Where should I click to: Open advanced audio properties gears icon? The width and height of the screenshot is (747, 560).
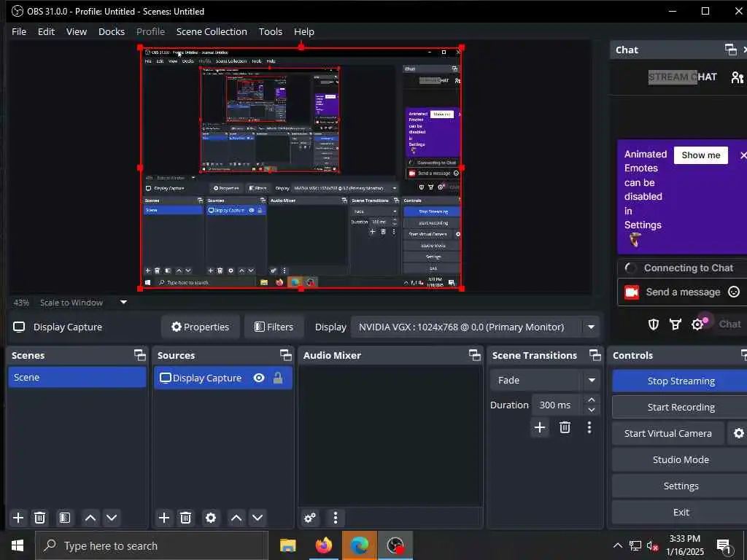pyautogui.click(x=310, y=518)
